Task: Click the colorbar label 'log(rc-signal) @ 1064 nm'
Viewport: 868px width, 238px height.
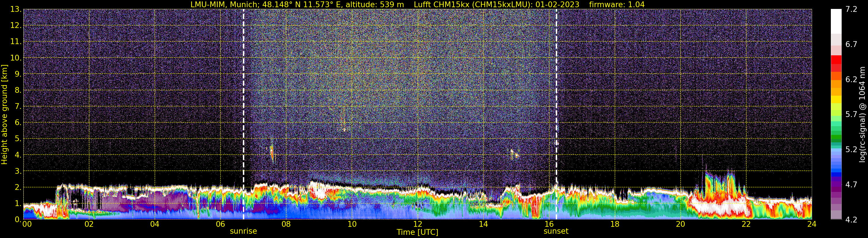Action: pos(862,114)
